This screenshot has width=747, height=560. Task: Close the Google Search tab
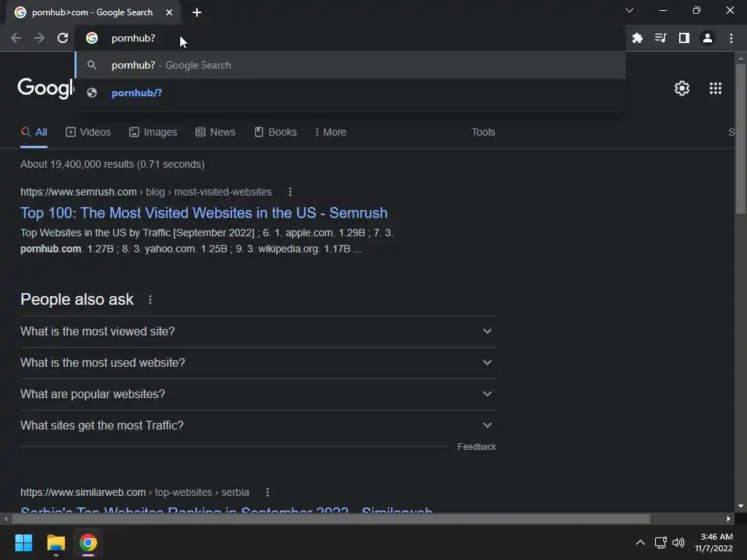click(x=169, y=12)
